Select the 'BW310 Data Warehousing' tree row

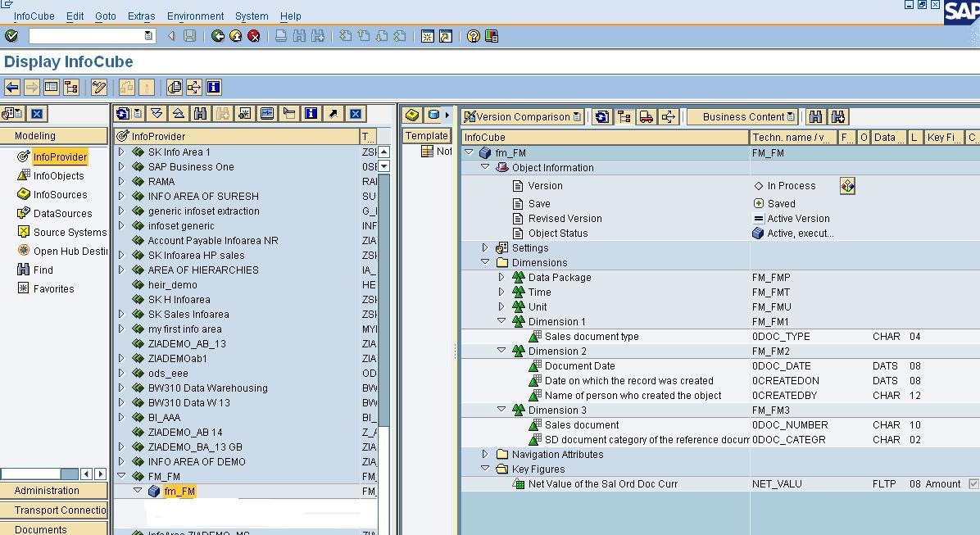[247, 388]
